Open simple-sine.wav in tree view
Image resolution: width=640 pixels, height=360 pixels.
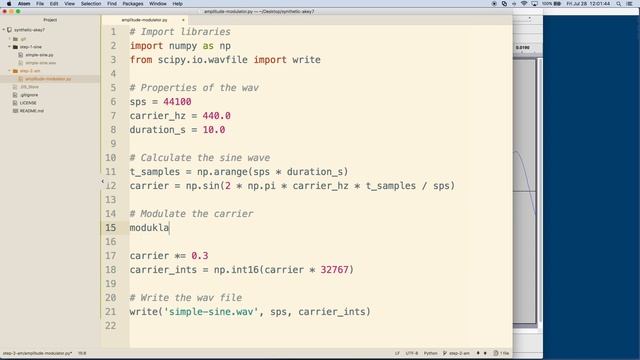40,63
